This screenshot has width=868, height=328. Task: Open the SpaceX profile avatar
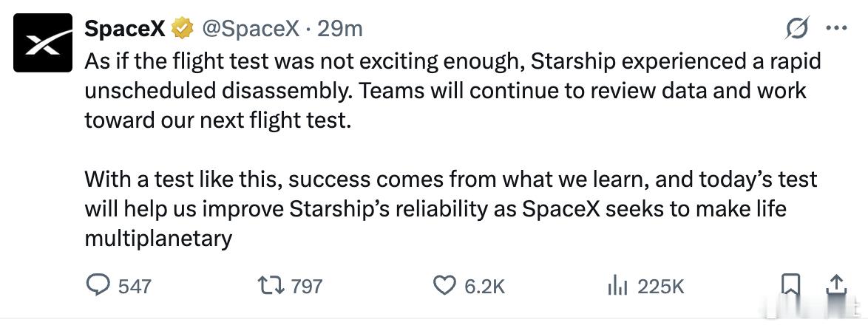43,43
